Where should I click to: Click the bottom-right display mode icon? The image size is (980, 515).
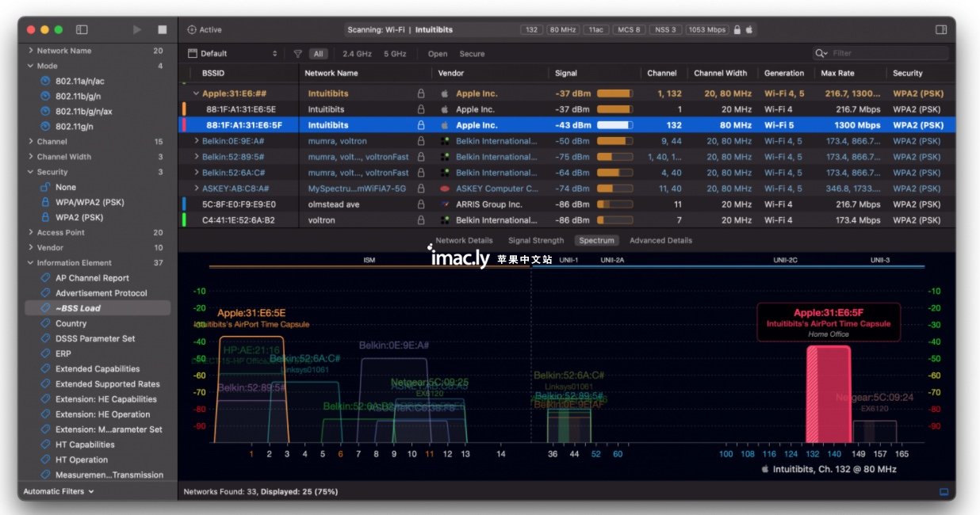pos(944,492)
